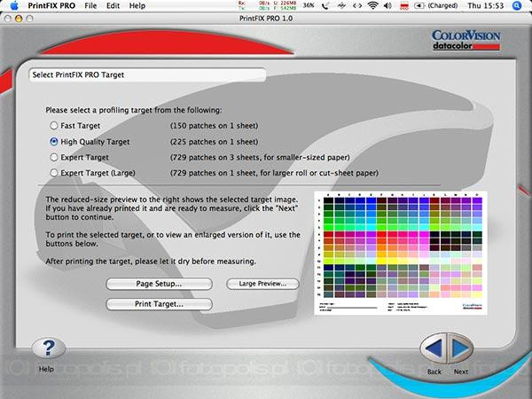
Task: Click '(150 patches on 1 sheet)' text
Action: coord(214,126)
